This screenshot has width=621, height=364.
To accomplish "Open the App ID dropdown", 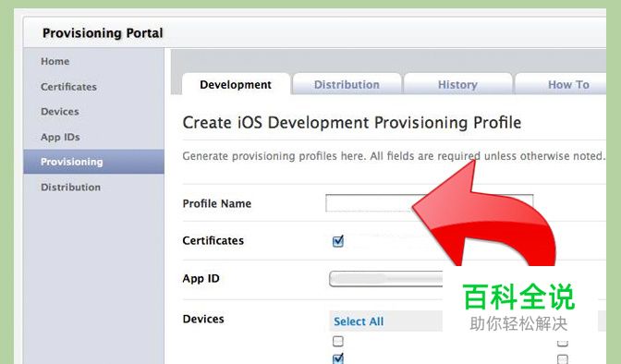I will click(x=386, y=279).
